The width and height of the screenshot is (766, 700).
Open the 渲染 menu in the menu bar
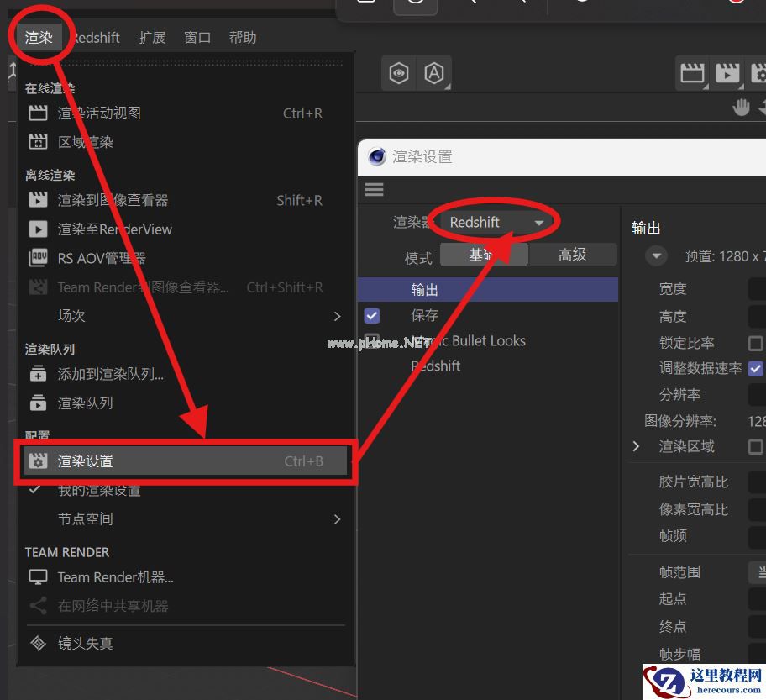tap(39, 37)
